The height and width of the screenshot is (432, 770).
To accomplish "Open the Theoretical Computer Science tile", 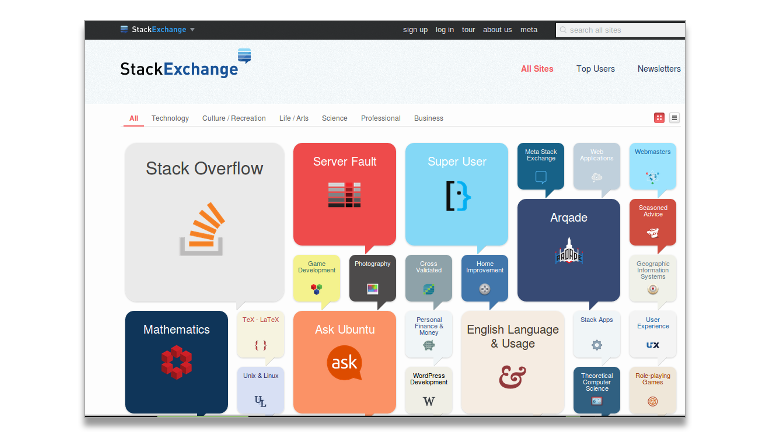I will coord(596,390).
